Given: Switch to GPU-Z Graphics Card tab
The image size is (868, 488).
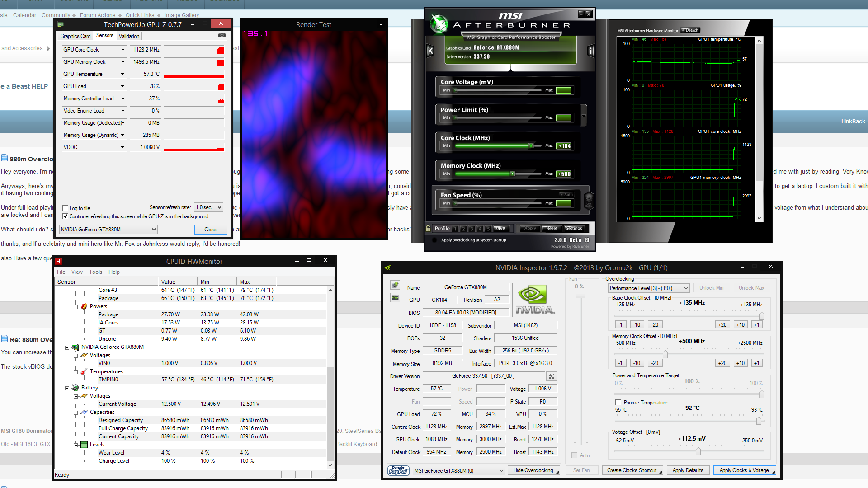Looking at the screenshot, I should pyautogui.click(x=75, y=36).
